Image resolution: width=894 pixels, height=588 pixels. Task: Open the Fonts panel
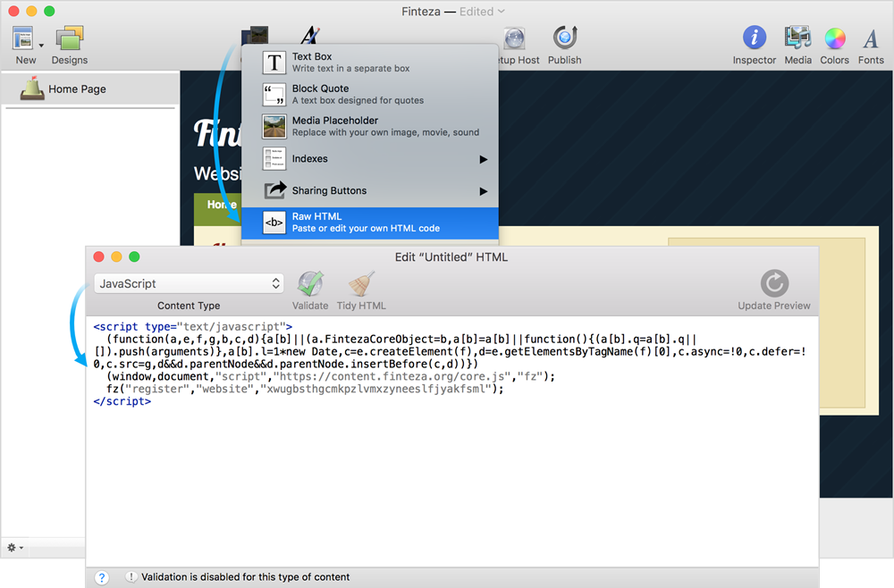(x=870, y=38)
